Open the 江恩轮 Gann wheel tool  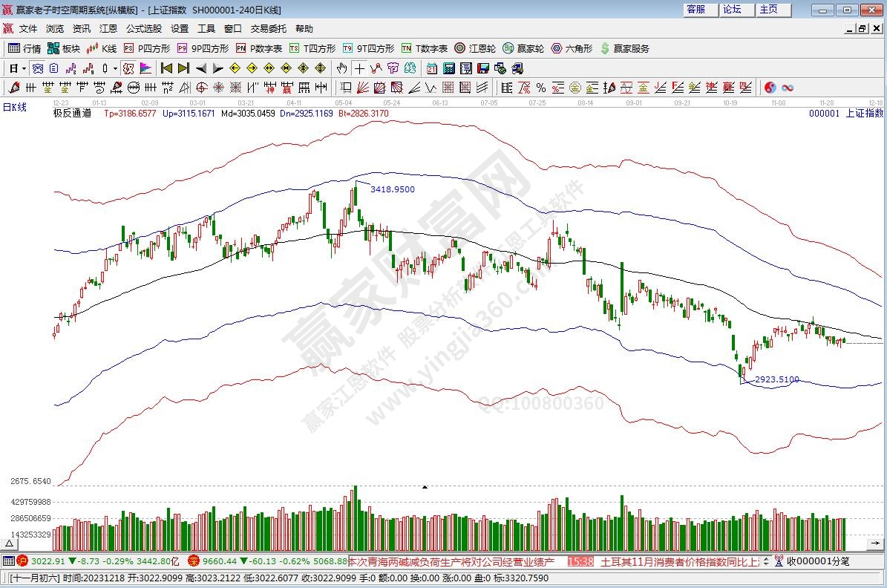(x=475, y=48)
